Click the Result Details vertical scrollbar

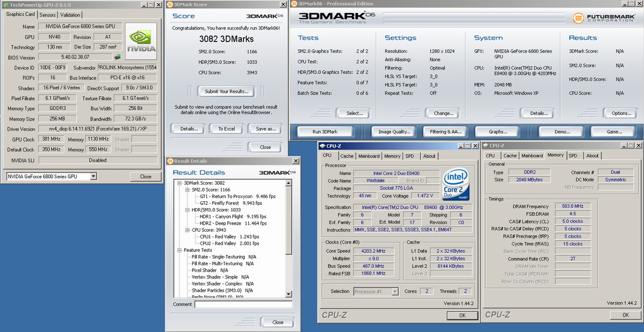coord(289,238)
